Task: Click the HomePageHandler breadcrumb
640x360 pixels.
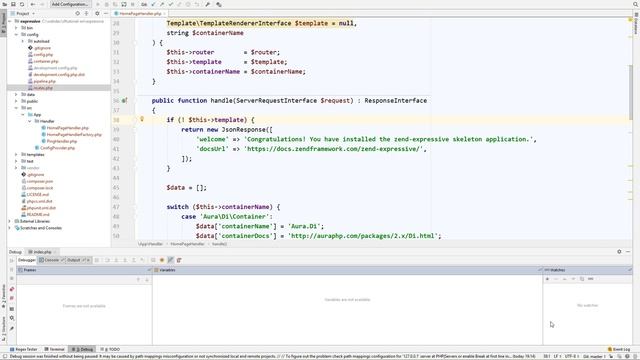Action: click(187, 244)
